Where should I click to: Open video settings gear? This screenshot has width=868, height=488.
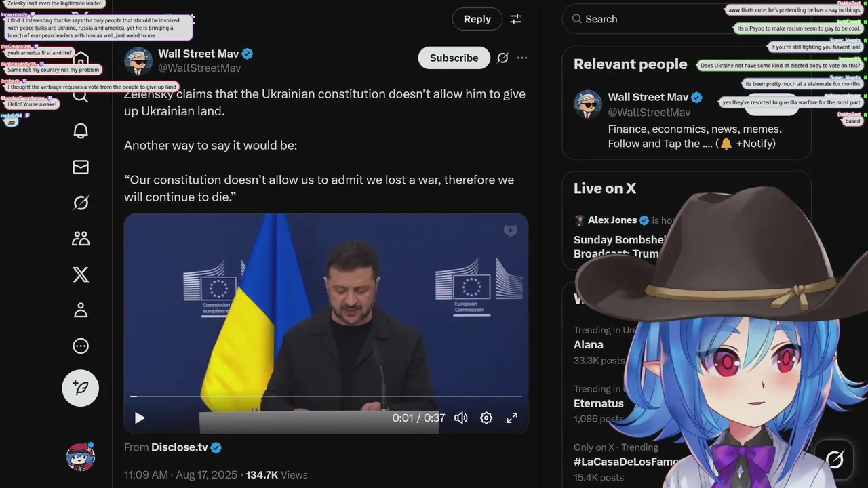click(x=486, y=418)
